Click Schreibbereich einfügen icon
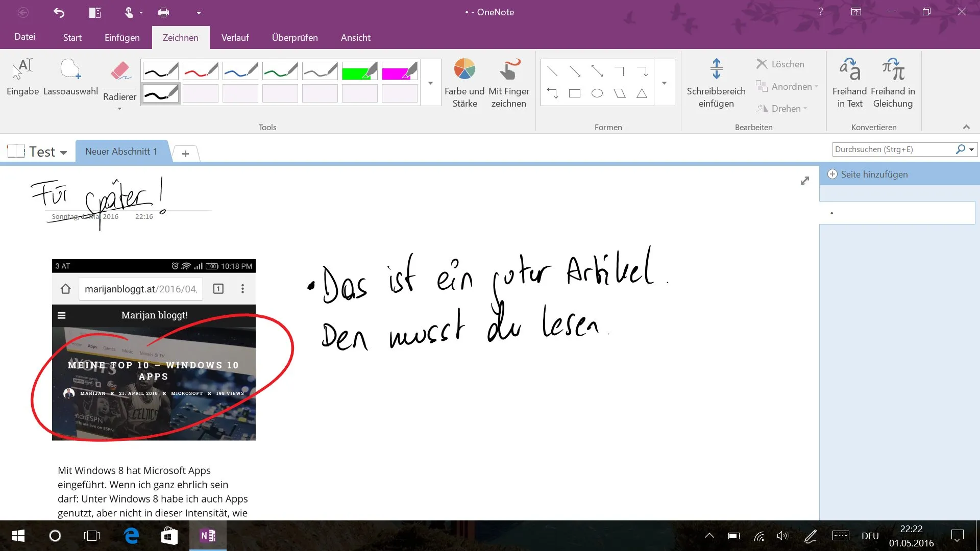This screenshot has height=551, width=980. [716, 82]
